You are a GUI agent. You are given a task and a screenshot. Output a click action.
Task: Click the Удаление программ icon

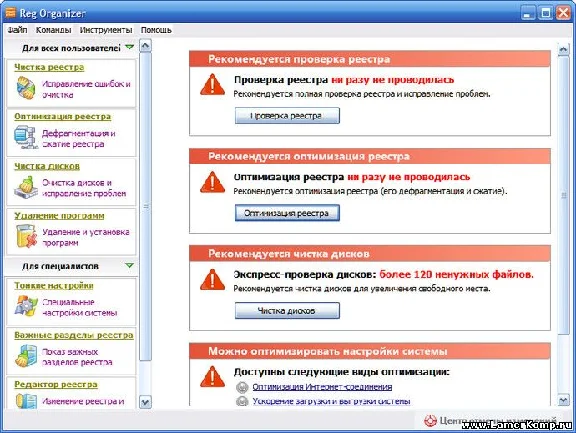[26, 236]
